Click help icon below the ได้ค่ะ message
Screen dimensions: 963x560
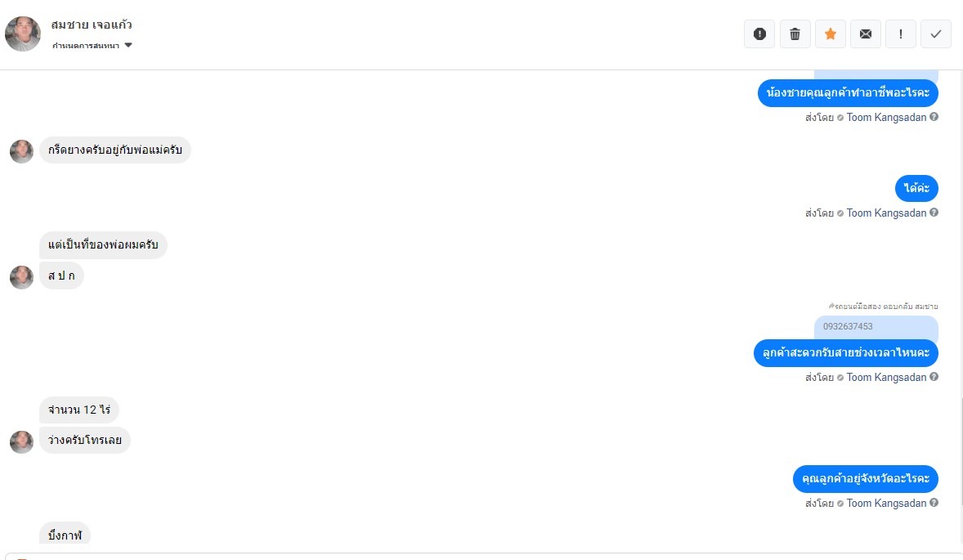pos(934,213)
